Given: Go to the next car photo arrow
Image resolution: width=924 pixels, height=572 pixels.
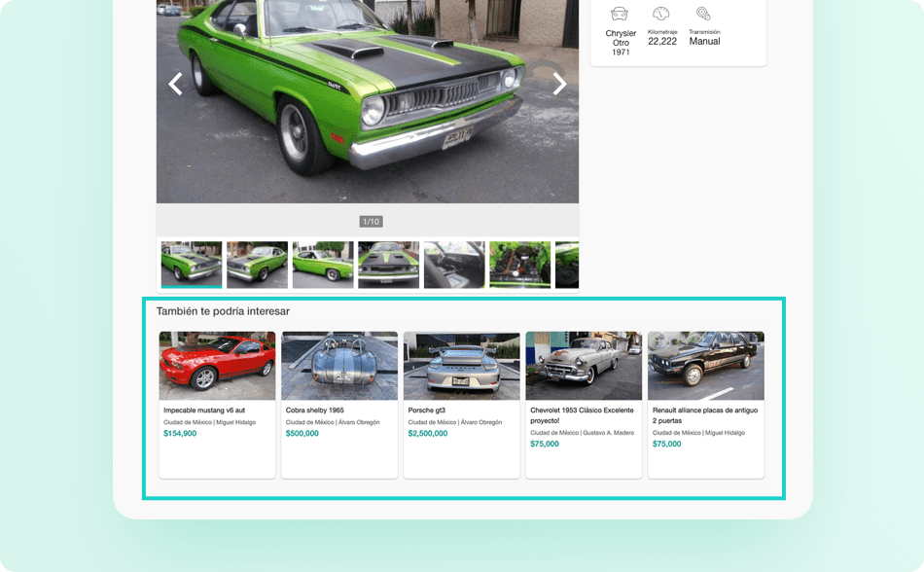Looking at the screenshot, I should click(559, 84).
